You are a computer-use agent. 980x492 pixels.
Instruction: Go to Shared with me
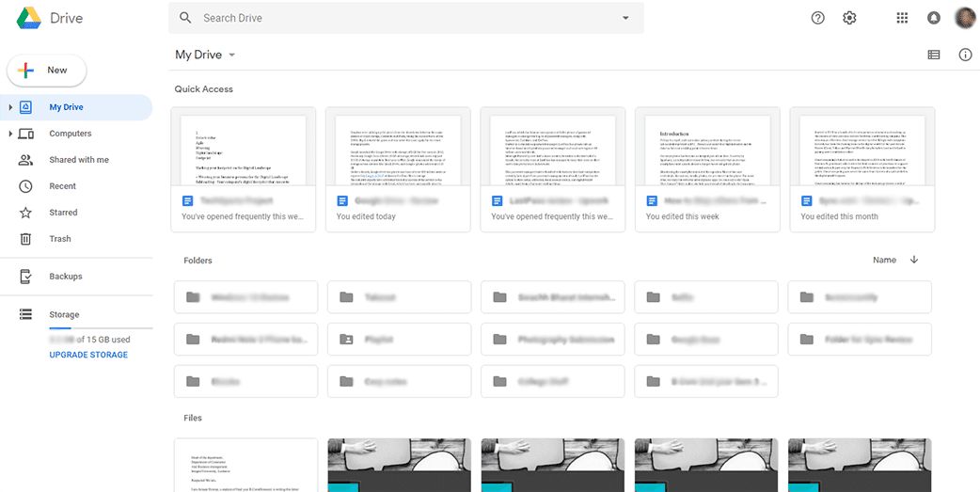(x=78, y=160)
